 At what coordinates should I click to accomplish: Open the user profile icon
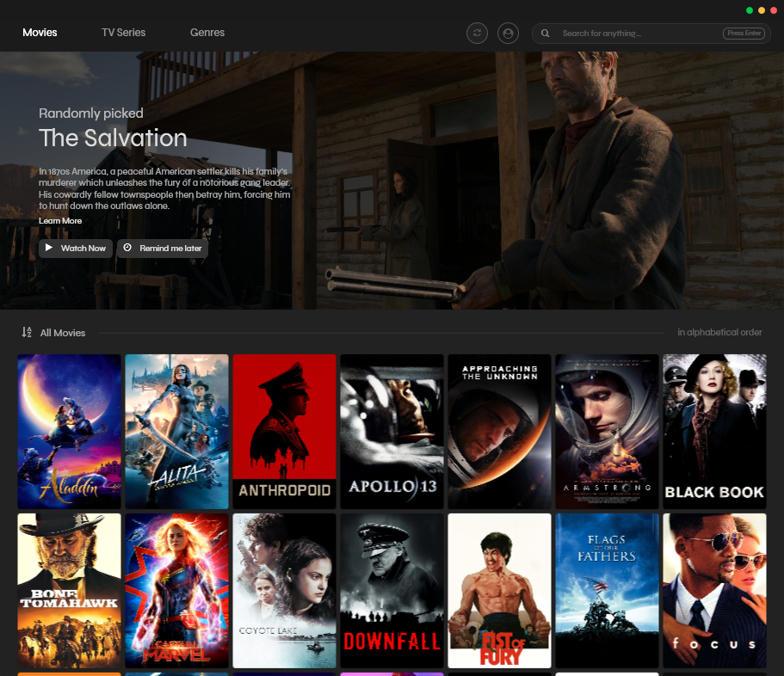[x=508, y=33]
